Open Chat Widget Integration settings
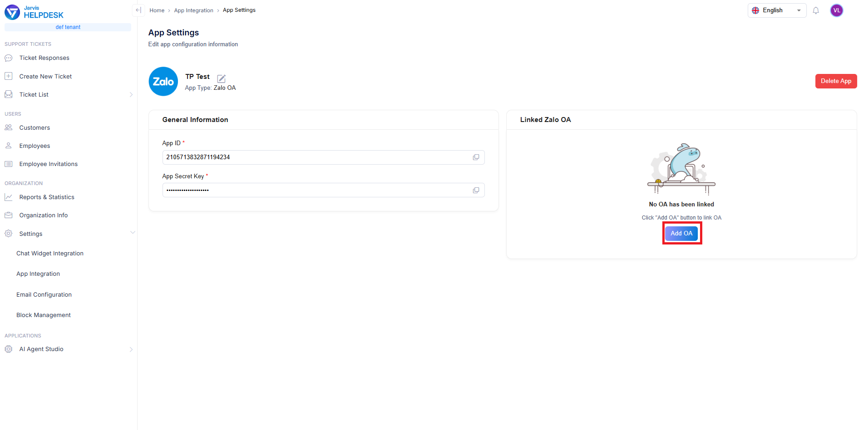This screenshot has width=868, height=430. (x=50, y=253)
